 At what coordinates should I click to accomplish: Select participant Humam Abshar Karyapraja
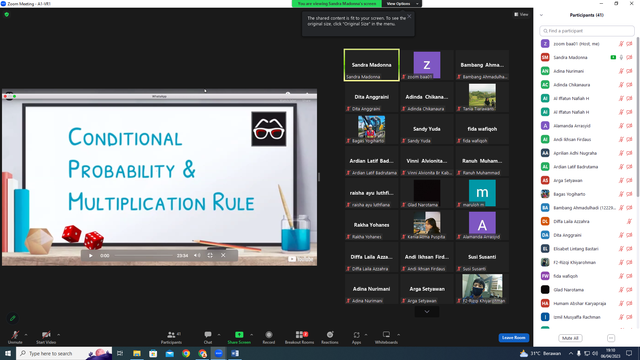pos(587,303)
